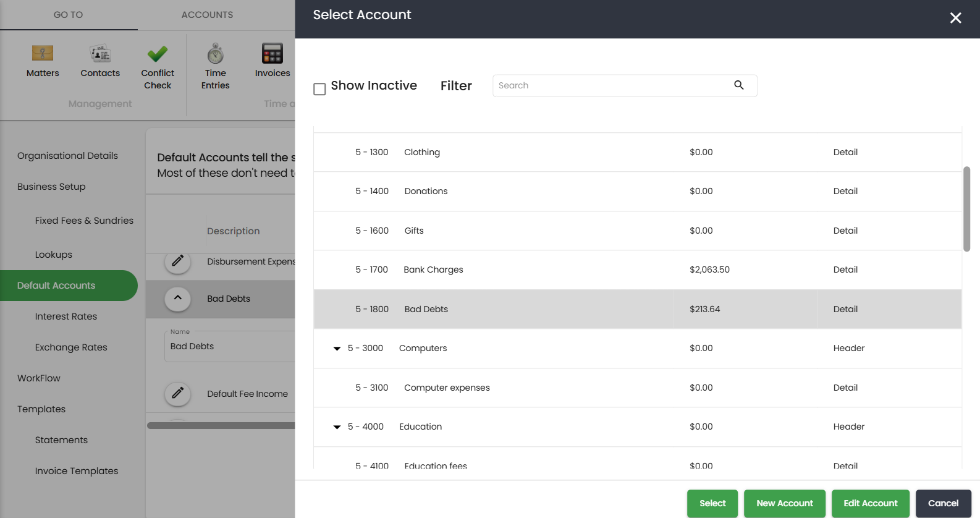Switch to the GO TO tab

pos(69,15)
